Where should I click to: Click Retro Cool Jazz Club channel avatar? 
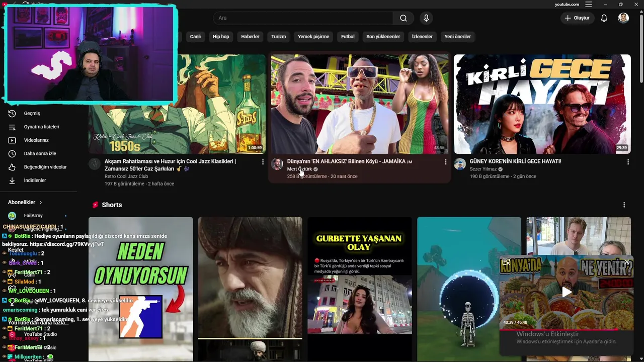coord(95,164)
